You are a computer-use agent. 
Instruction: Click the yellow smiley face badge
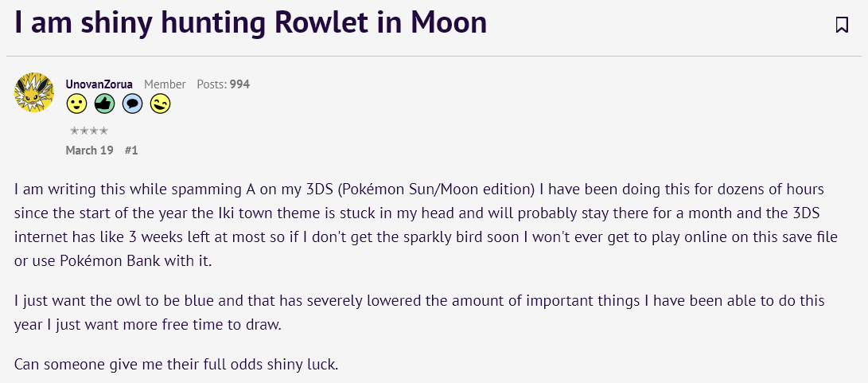tap(76, 104)
